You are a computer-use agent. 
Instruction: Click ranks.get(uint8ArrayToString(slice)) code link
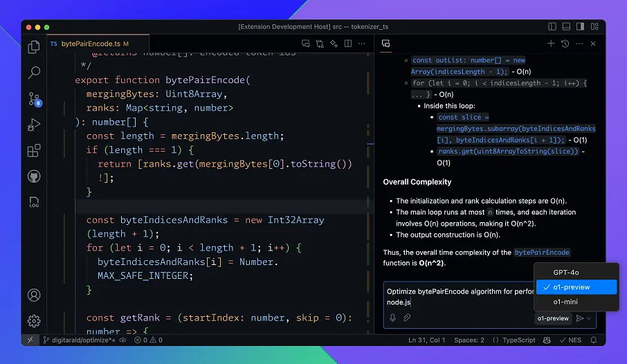click(508, 151)
